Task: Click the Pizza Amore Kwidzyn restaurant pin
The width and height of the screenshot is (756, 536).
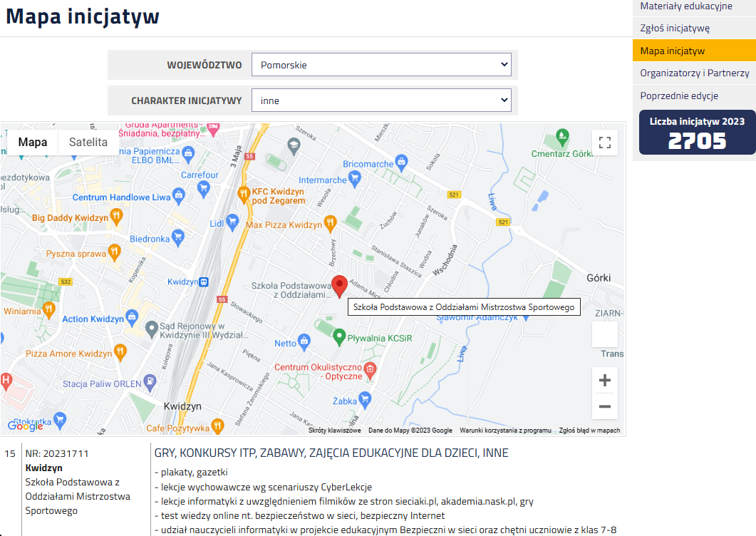Action: [x=120, y=353]
